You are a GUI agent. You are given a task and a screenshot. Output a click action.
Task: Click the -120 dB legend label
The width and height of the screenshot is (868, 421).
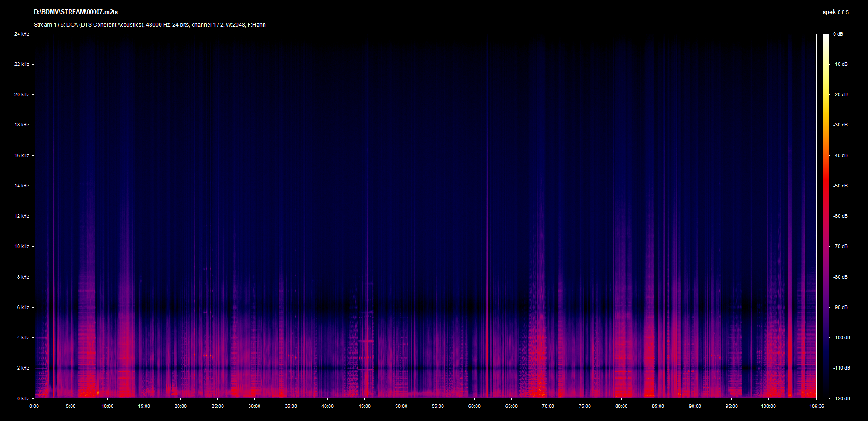[841, 398]
